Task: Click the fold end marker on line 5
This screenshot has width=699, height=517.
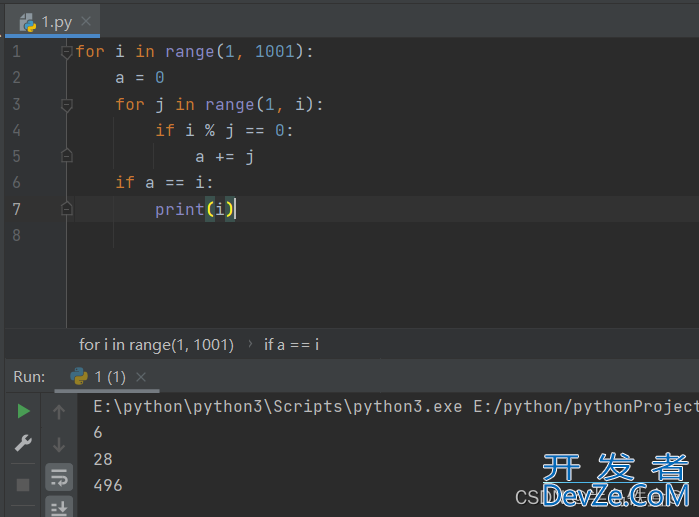Action: click(66, 156)
